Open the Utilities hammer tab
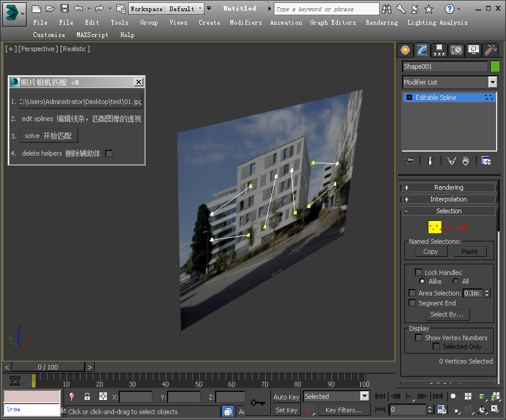This screenshot has height=420, width=506. pyautogui.click(x=491, y=50)
